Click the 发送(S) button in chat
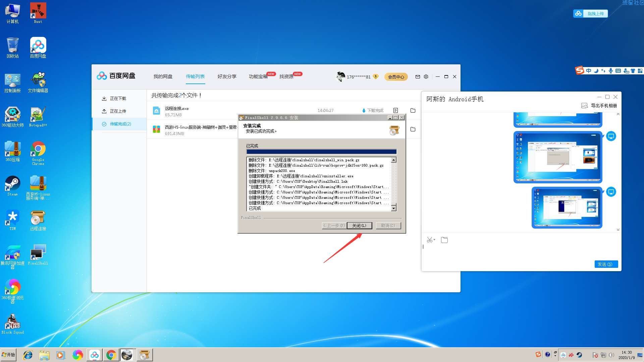644x362 pixels. pyautogui.click(x=606, y=264)
